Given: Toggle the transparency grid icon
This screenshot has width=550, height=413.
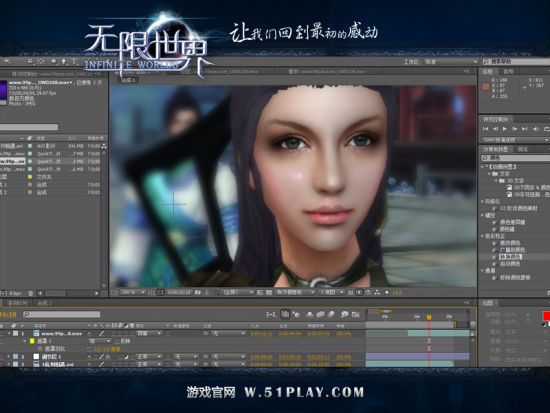Looking at the screenshot, I should (269, 292).
